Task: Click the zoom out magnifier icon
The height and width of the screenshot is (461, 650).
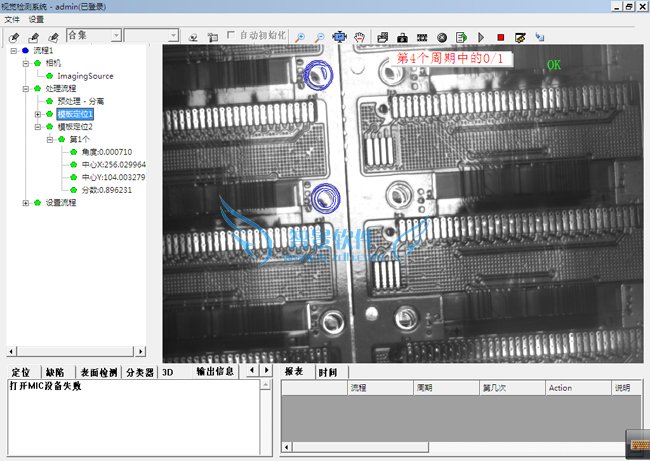Action: [320, 36]
